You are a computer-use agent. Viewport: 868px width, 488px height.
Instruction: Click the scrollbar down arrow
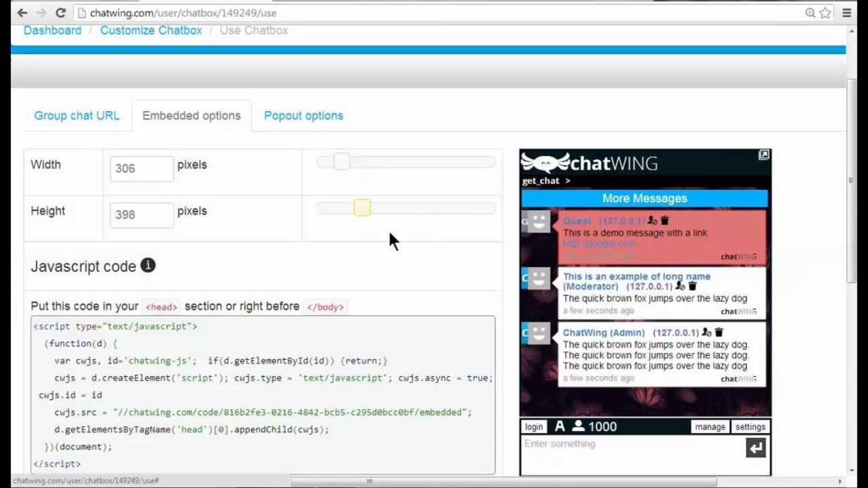click(x=851, y=471)
